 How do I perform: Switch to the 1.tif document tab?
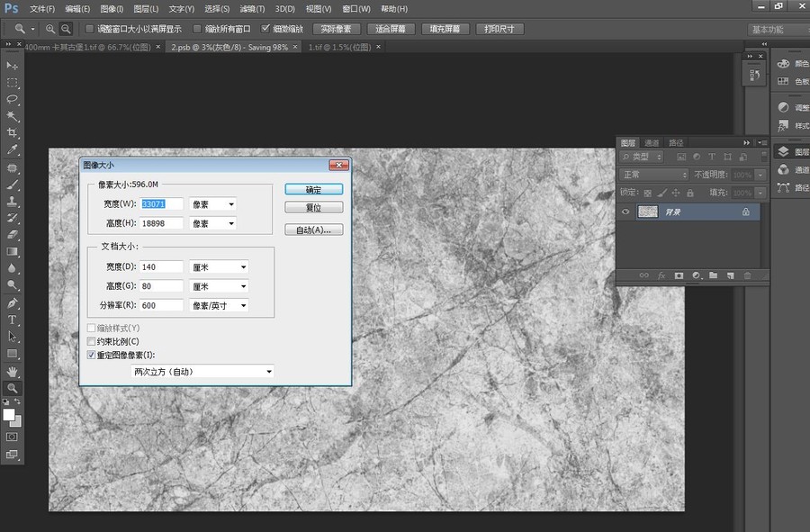pyautogui.click(x=339, y=47)
